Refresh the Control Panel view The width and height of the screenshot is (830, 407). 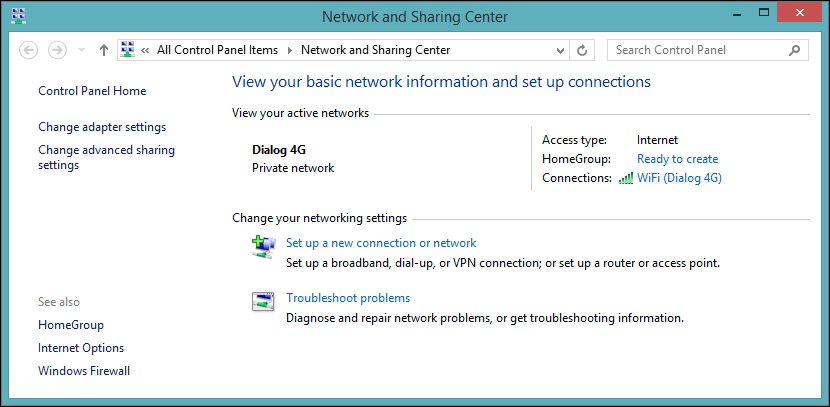582,50
